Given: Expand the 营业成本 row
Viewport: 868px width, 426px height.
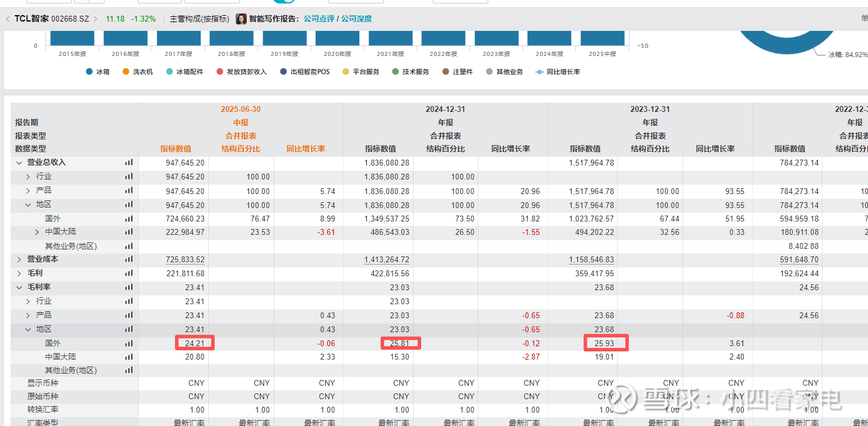Looking at the screenshot, I should pyautogui.click(x=19, y=259).
